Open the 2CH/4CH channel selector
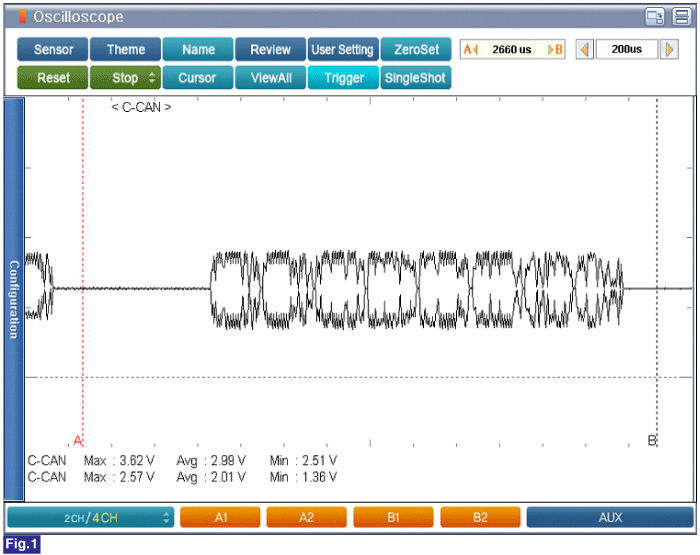 91,517
